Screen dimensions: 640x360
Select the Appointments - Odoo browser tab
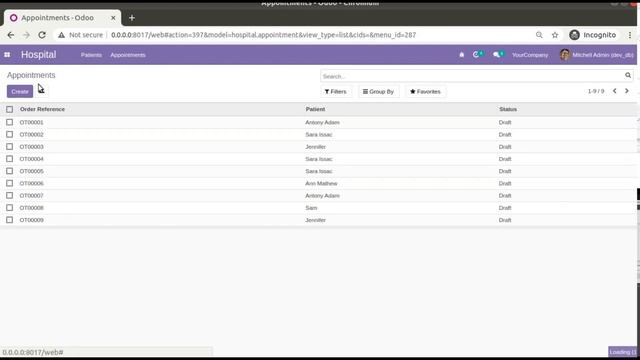pos(62,18)
